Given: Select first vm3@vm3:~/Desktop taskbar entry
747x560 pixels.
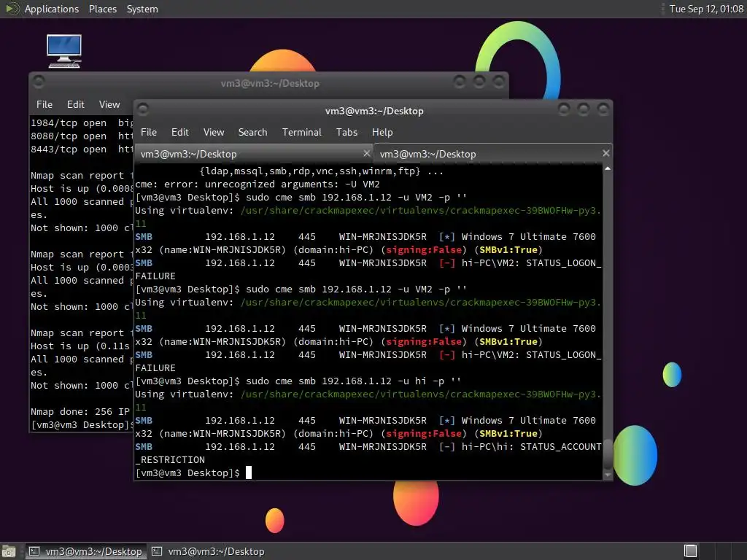Looking at the screenshot, I should pyautogui.click(x=86, y=551).
